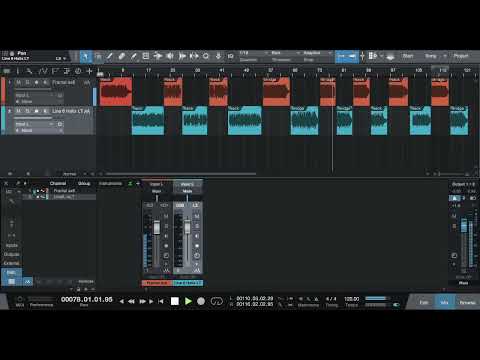This screenshot has height=360, width=480.
Task: Select Fractal row in console channel list
Action: point(59,191)
